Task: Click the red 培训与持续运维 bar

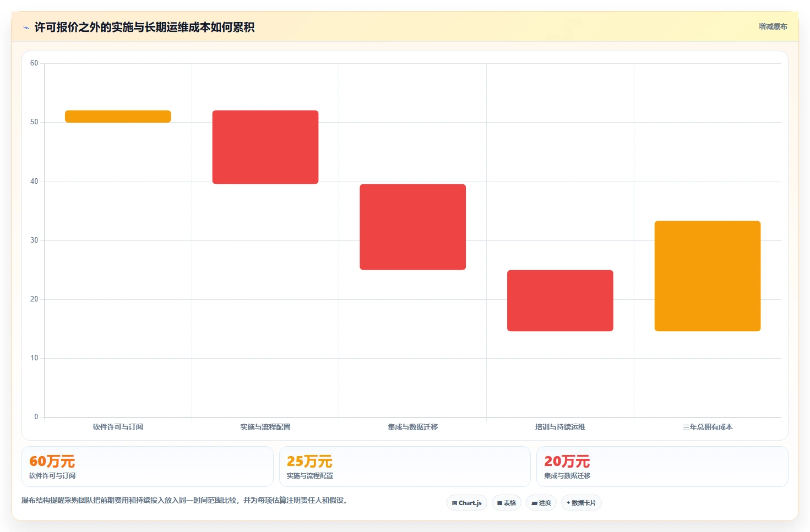Action: [x=560, y=300]
